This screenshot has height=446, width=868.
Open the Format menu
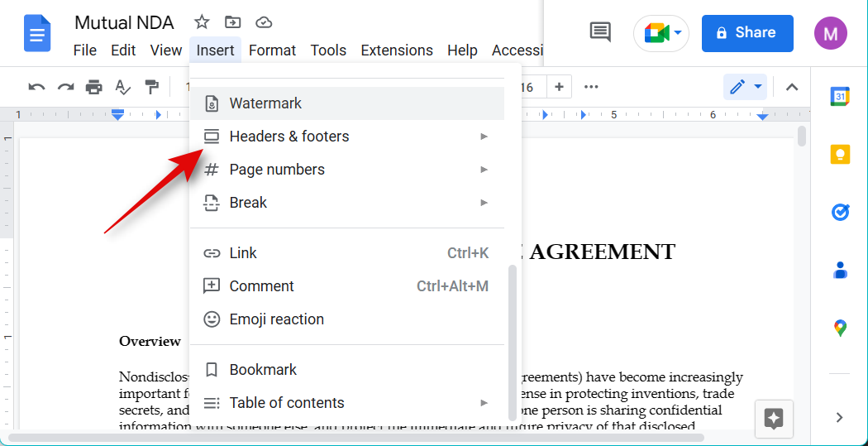click(272, 50)
